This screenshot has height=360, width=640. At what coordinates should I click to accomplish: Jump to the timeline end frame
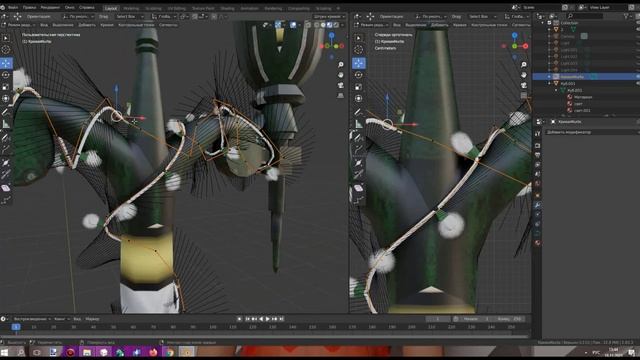[x=281, y=319]
